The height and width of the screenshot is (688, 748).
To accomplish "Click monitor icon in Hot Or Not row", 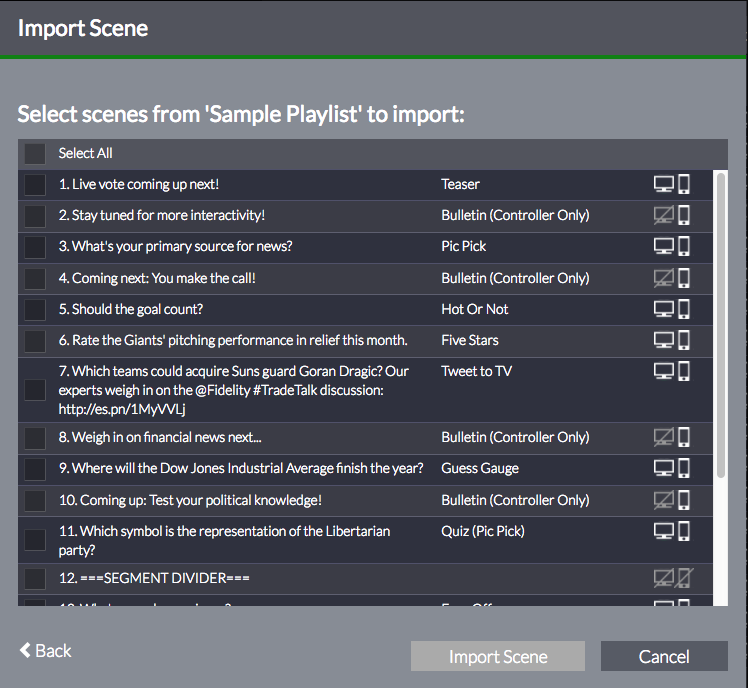I will (664, 309).
